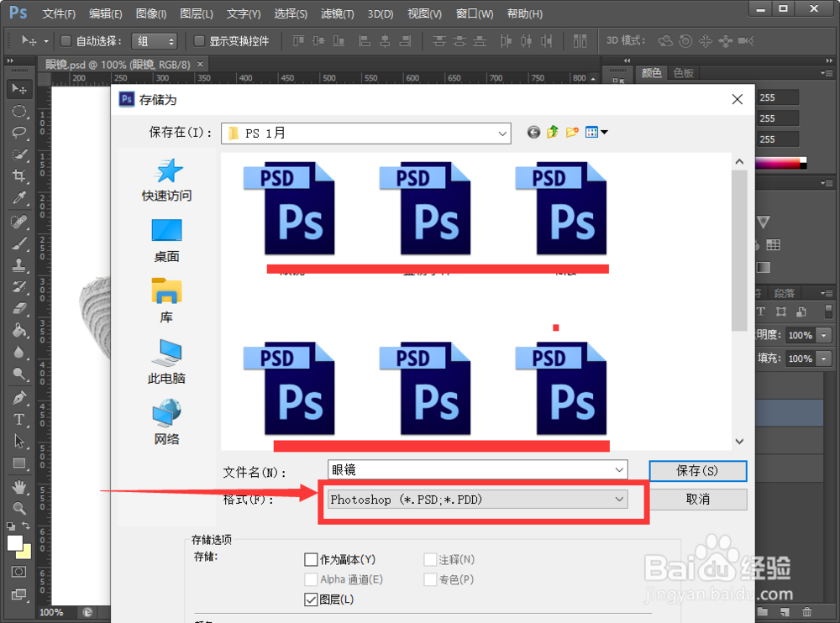Viewport: 840px width, 623px height.
Task: Select the Healing Brush tool
Action: [x=19, y=221]
